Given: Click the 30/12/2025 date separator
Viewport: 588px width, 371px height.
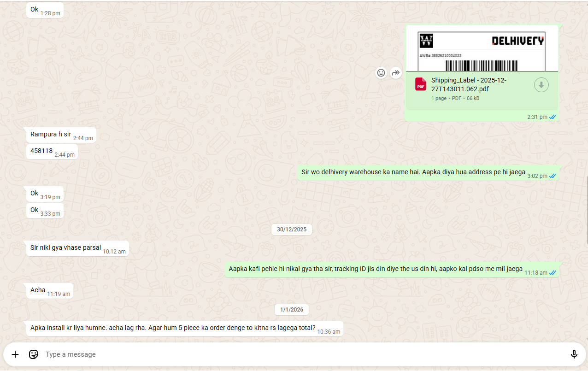Looking at the screenshot, I should (x=291, y=229).
